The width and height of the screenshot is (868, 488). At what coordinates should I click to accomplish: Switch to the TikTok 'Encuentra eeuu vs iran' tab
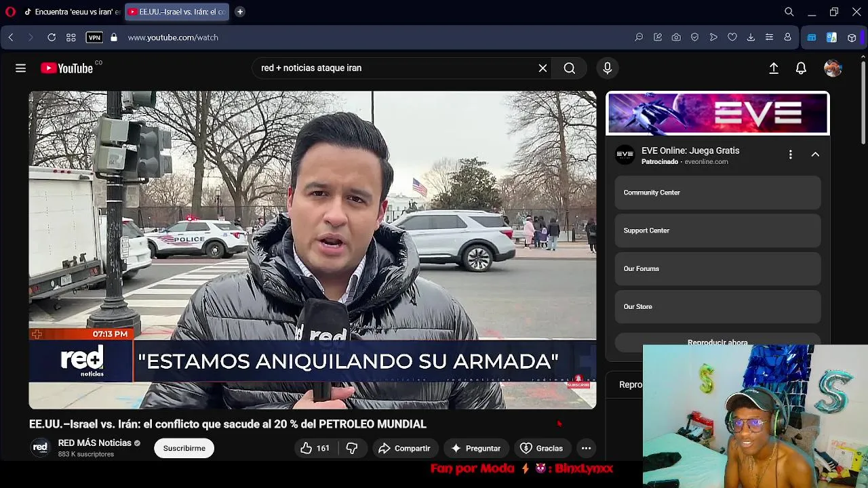(72, 12)
